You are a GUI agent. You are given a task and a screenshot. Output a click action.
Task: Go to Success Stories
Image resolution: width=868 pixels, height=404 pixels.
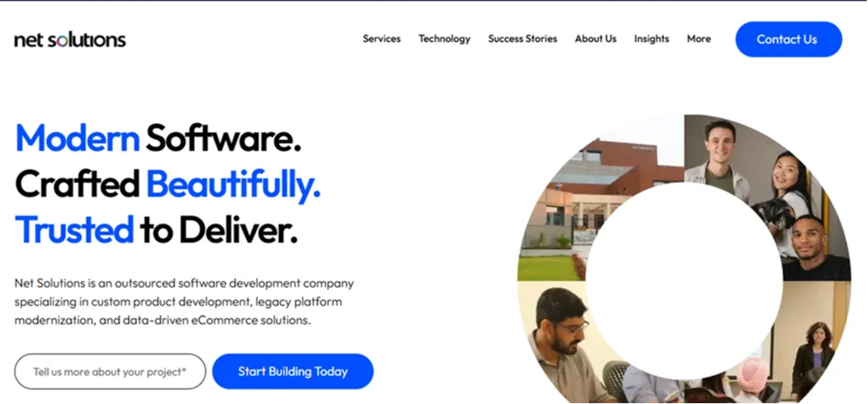[x=523, y=39]
